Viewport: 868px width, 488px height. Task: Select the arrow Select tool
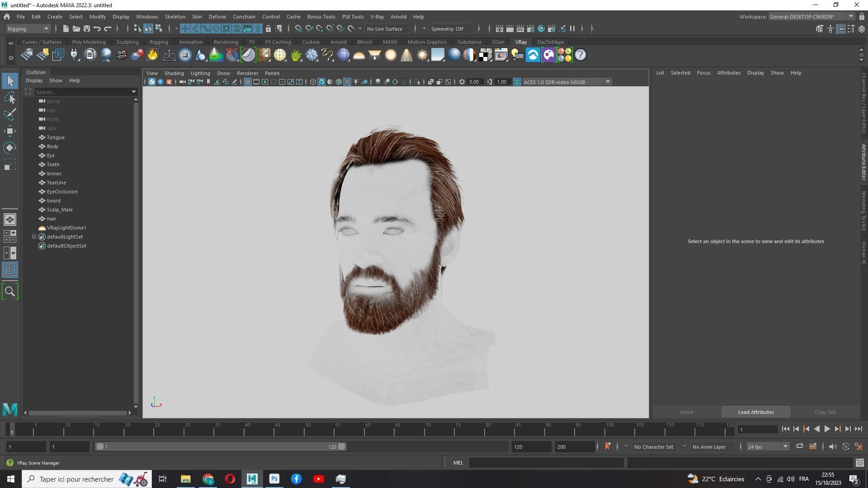pos(10,81)
